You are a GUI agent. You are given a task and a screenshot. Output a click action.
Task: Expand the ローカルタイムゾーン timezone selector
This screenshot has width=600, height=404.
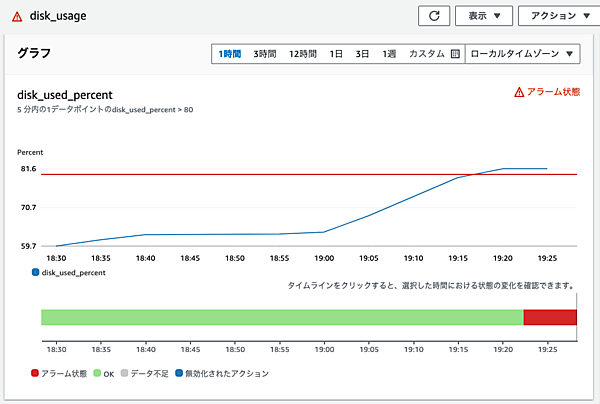click(523, 54)
